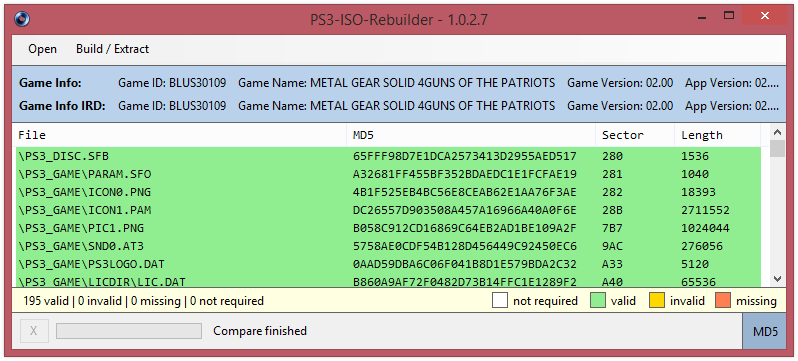Sort by the Sector column header

pyautogui.click(x=635, y=135)
